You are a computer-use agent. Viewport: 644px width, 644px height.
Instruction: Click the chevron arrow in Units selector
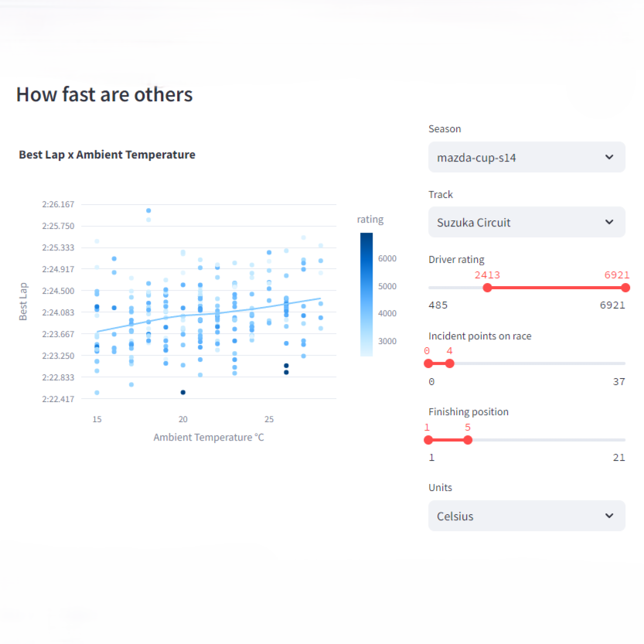click(609, 516)
